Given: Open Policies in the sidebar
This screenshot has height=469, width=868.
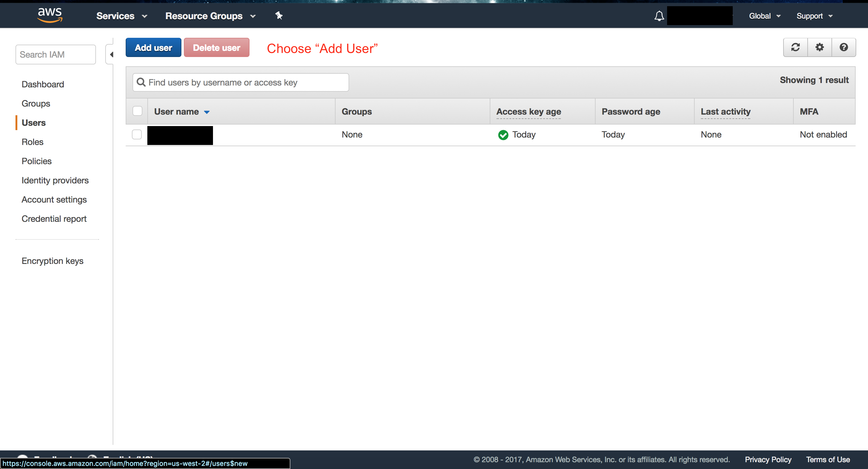Looking at the screenshot, I should tap(37, 161).
